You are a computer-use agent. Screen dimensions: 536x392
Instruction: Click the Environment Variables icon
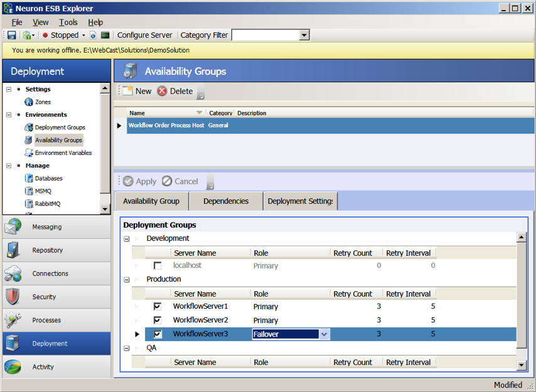29,152
